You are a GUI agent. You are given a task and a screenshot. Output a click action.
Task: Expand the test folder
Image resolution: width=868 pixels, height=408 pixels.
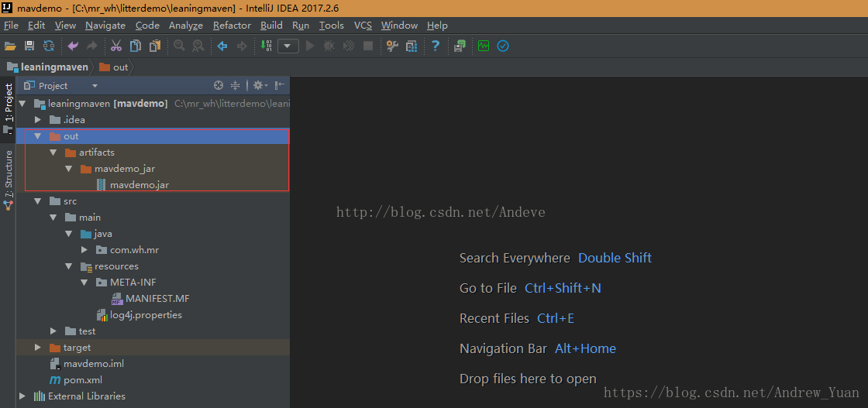[x=53, y=331]
